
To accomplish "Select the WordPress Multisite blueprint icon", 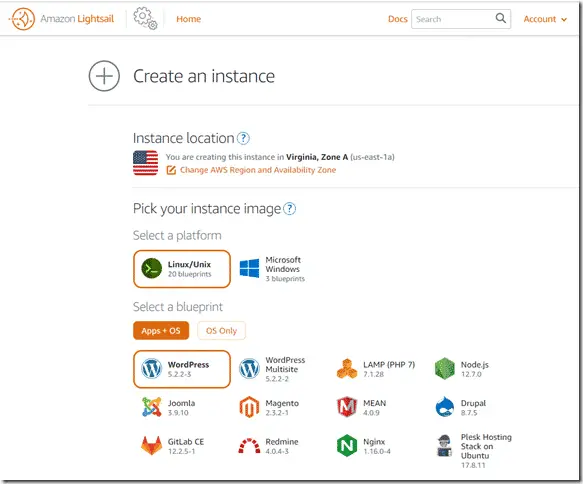I will click(249, 369).
